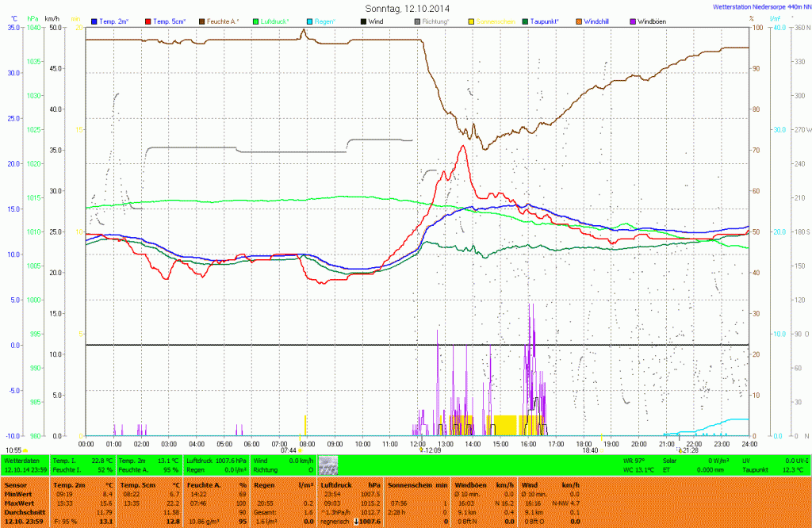Open the Wetterstation Niedersorpe 440m NN link
812x528 pixels.
pos(756,6)
